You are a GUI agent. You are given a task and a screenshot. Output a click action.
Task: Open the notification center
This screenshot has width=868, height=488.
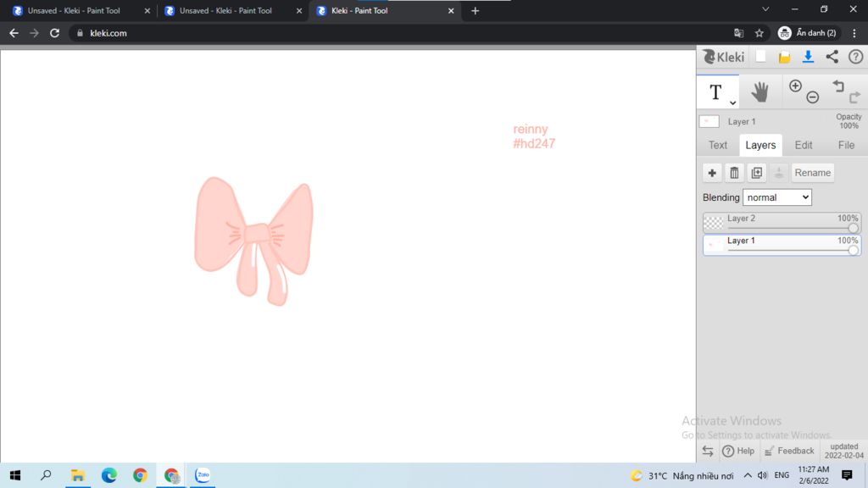[847, 475]
